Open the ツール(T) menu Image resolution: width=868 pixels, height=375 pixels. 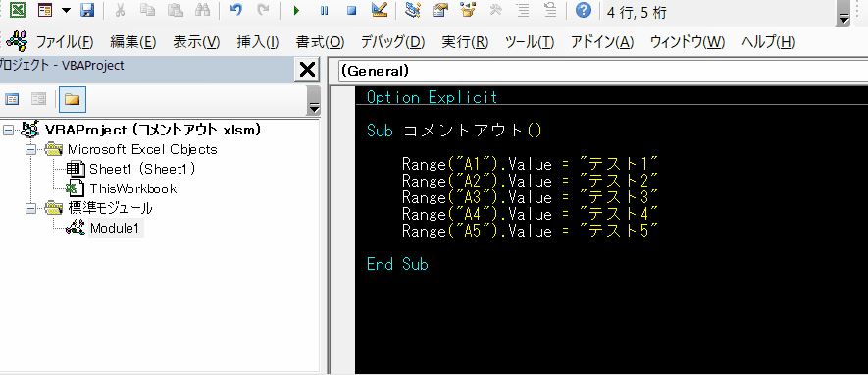(x=530, y=42)
